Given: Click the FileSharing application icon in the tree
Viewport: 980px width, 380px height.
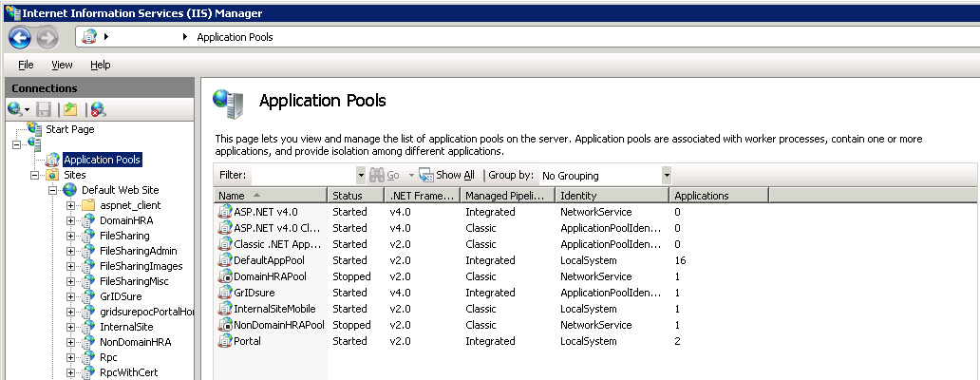Looking at the screenshot, I should click(88, 236).
